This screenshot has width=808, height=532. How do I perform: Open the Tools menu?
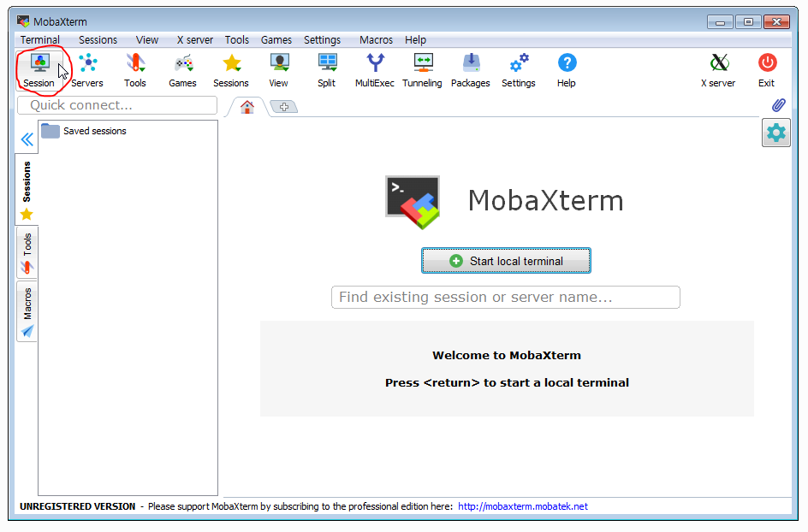tap(236, 39)
